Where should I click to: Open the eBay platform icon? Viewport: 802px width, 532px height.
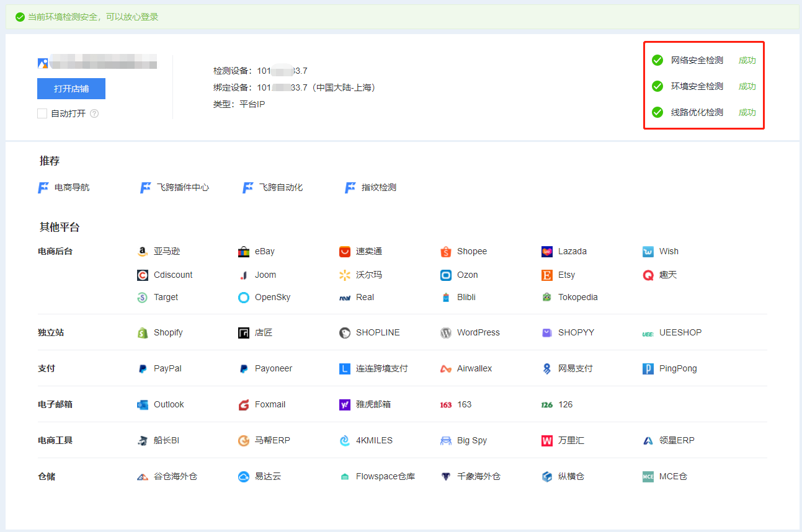(x=244, y=251)
